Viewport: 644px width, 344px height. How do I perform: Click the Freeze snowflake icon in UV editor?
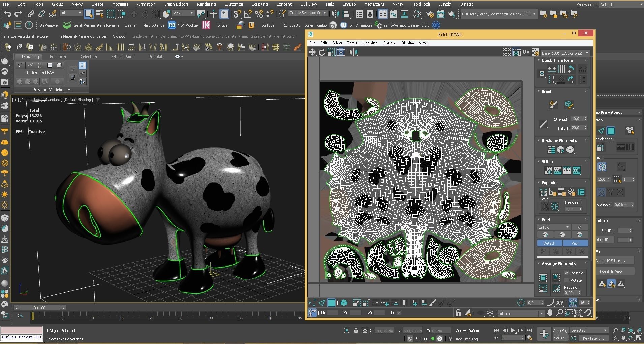(x=490, y=313)
